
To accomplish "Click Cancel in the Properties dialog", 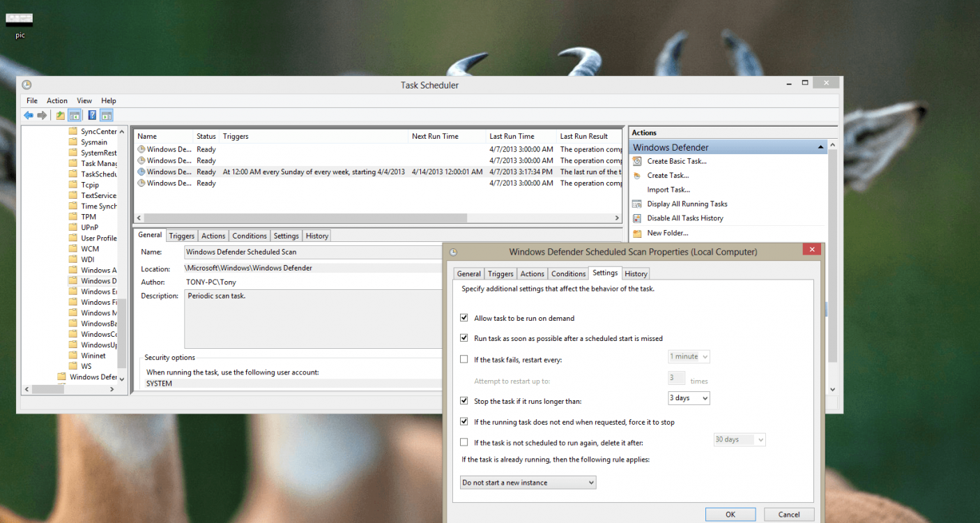I will pyautogui.click(x=789, y=515).
